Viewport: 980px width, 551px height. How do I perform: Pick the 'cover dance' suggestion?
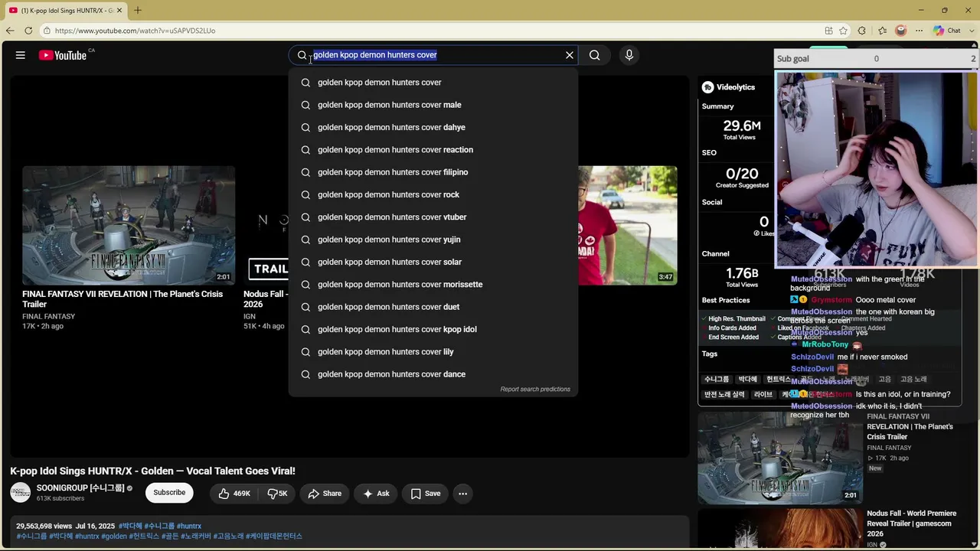point(433,374)
